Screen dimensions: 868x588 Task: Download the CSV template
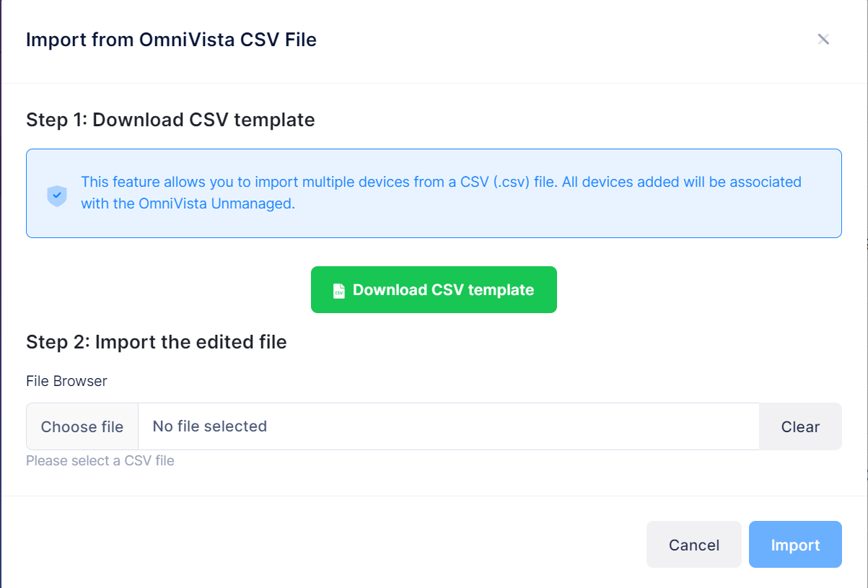pos(434,289)
